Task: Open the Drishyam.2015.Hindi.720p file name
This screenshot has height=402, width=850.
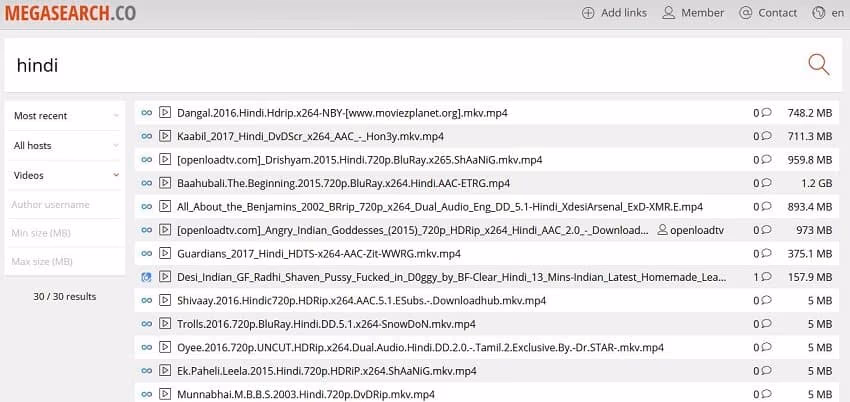Action: [359, 160]
